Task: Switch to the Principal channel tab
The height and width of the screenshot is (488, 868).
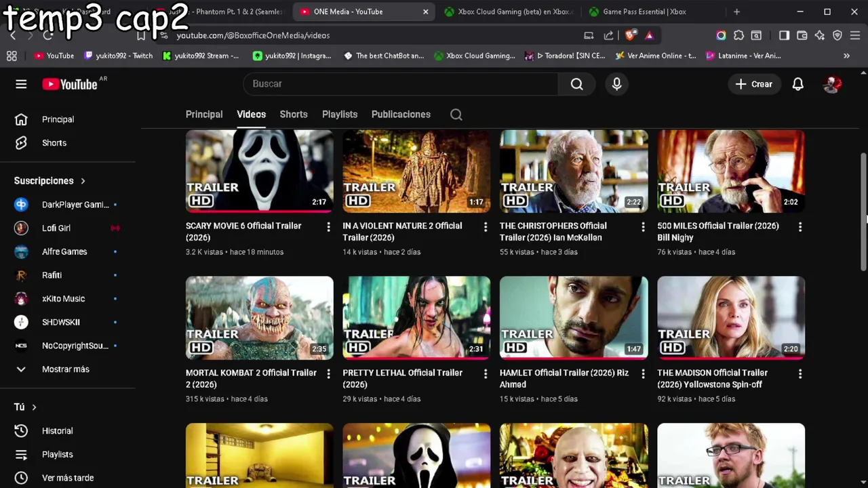Action: (x=204, y=115)
